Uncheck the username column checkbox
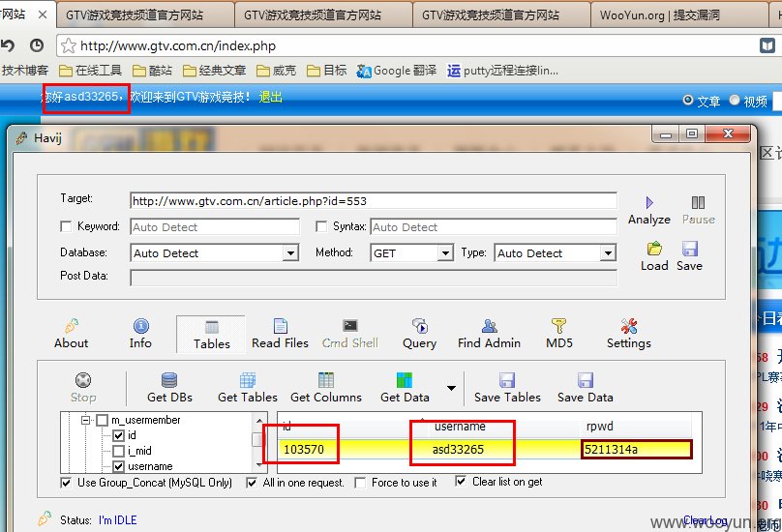 [x=118, y=466]
